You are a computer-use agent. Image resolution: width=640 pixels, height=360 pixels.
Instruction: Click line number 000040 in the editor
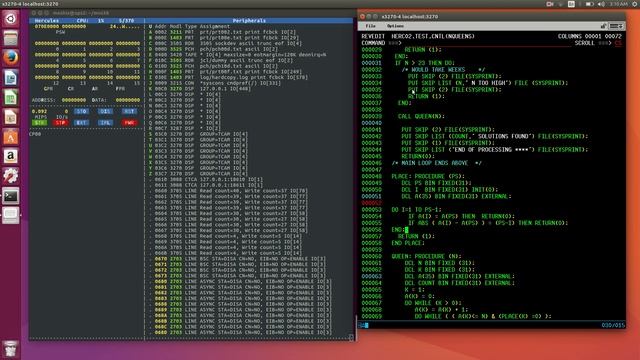pos(371,123)
